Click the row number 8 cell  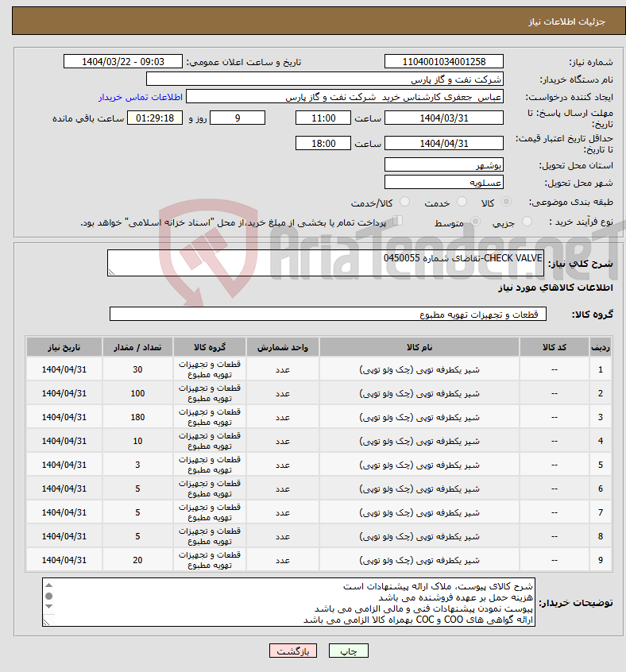pyautogui.click(x=601, y=536)
